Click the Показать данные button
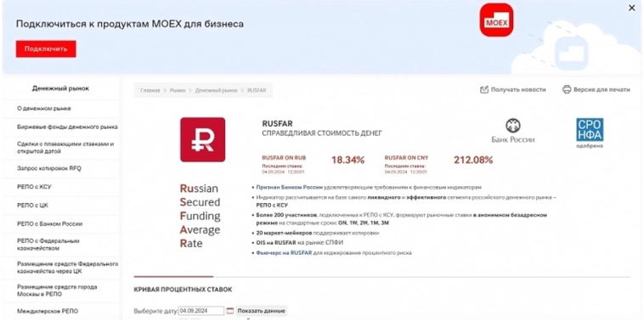This screenshot has width=644, height=322. coord(262,311)
